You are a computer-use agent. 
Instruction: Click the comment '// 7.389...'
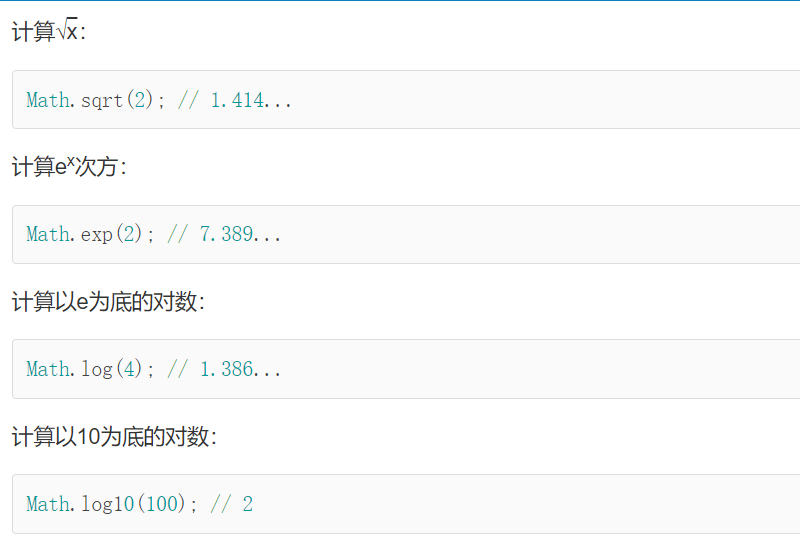pos(224,234)
